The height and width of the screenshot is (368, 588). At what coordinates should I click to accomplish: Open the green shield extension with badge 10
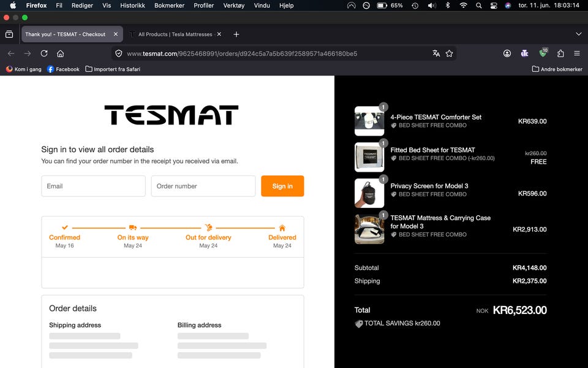(x=543, y=53)
